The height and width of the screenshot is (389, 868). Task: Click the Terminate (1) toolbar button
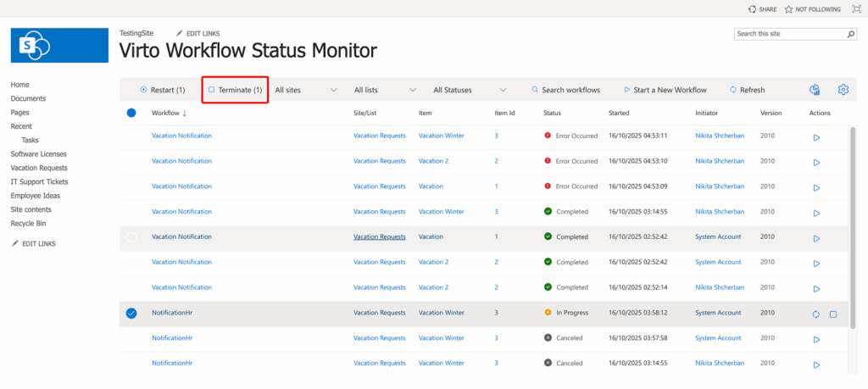tap(236, 90)
